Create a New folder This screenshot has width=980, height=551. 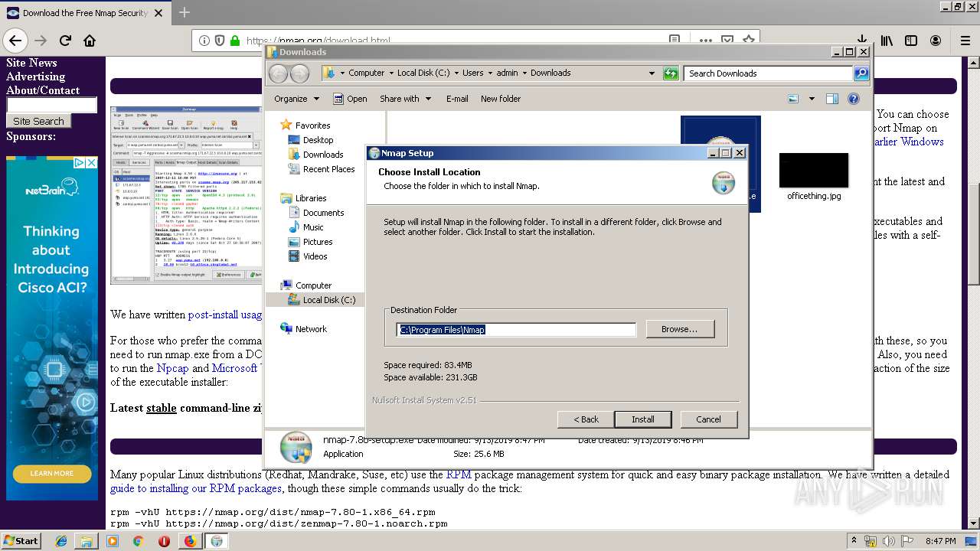coord(501,99)
